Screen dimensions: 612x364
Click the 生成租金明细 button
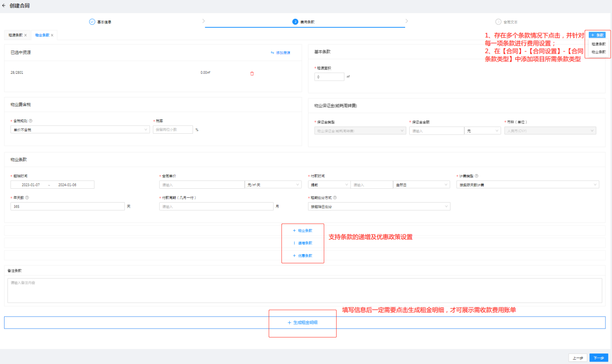pyautogui.click(x=303, y=322)
